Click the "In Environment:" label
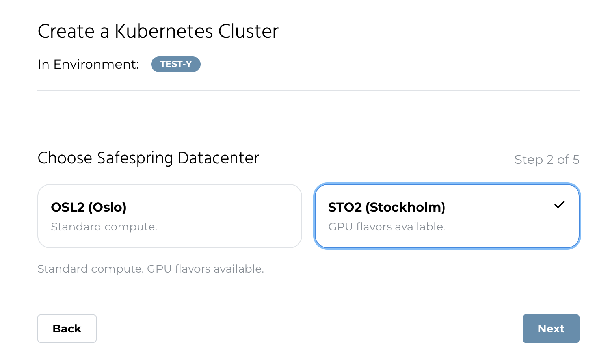Screen dimensions: 610x364 88,64
